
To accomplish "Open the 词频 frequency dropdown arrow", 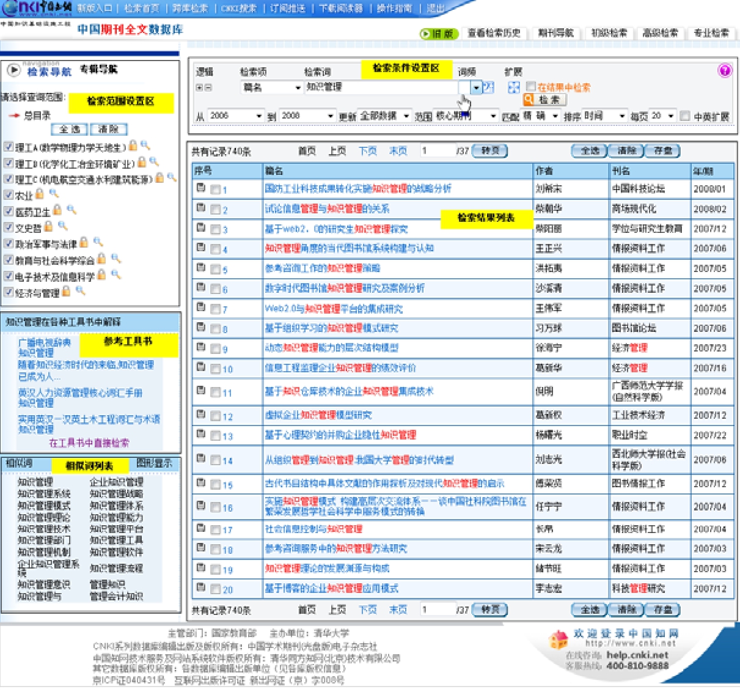I will 476,87.
